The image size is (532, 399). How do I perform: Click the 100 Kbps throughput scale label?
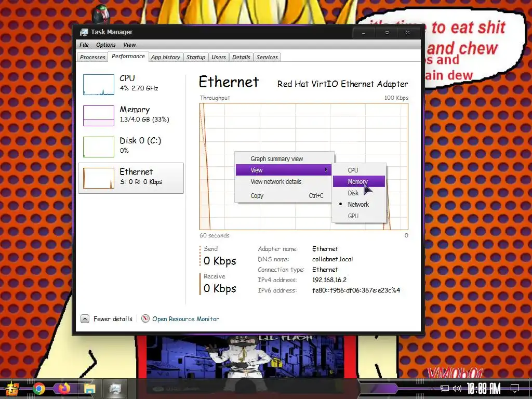(x=396, y=98)
